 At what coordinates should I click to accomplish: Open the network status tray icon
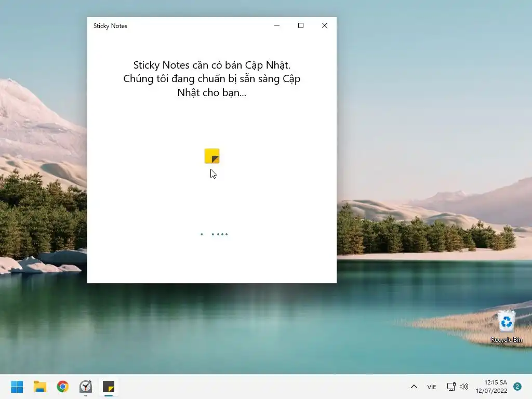[451, 387]
